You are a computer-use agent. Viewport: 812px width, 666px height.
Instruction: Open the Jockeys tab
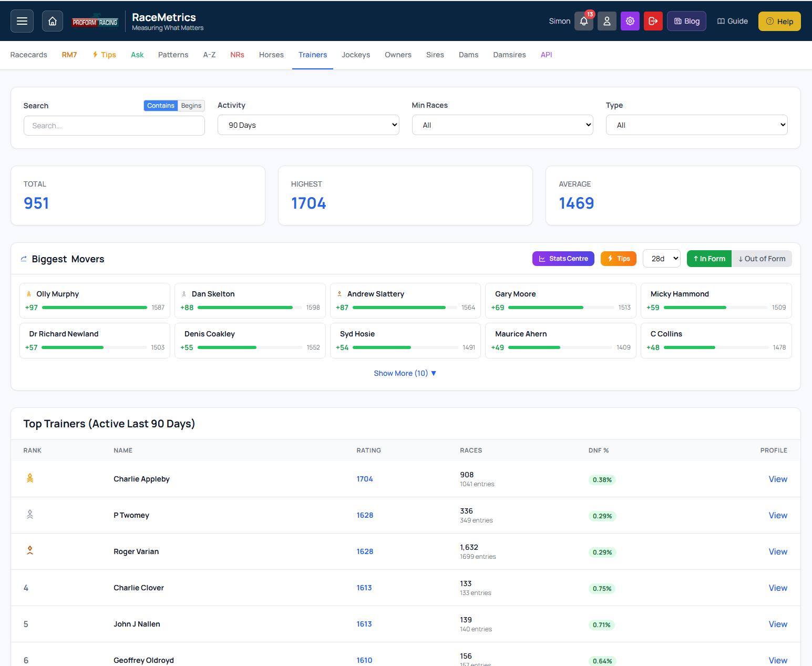[x=356, y=55]
